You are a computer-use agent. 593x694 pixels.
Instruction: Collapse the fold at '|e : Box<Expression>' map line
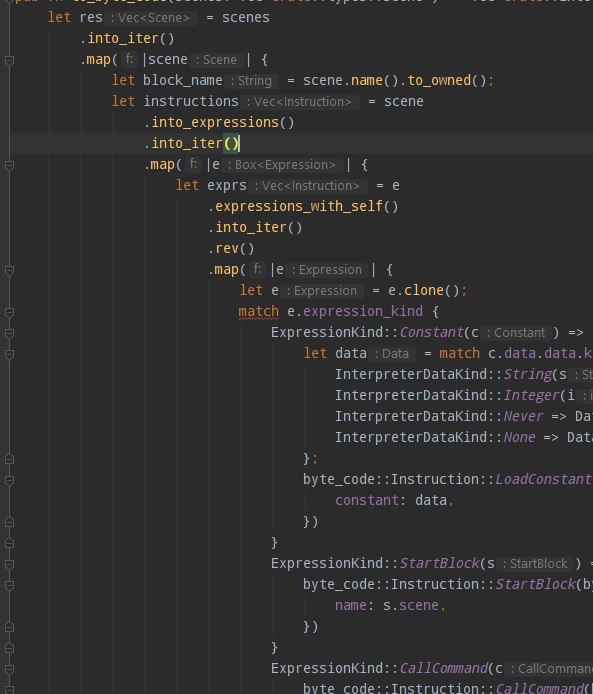click(x=9, y=166)
